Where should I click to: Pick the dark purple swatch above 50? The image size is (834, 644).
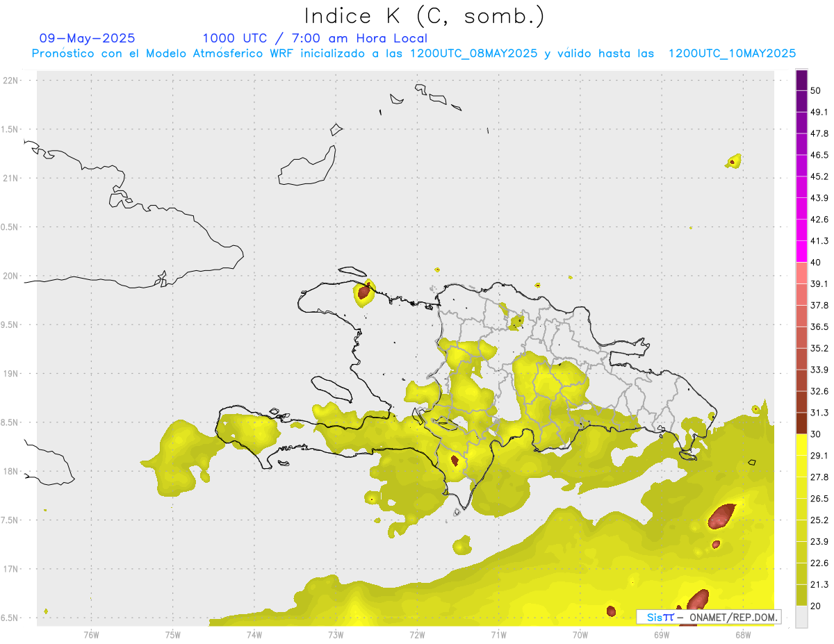801,80
